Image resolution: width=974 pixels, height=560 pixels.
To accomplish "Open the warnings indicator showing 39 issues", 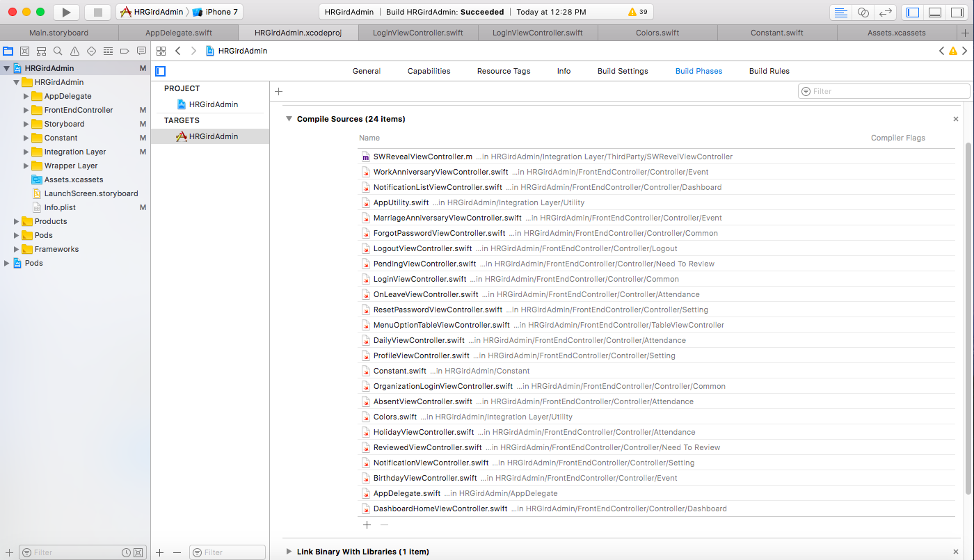I will (637, 12).
